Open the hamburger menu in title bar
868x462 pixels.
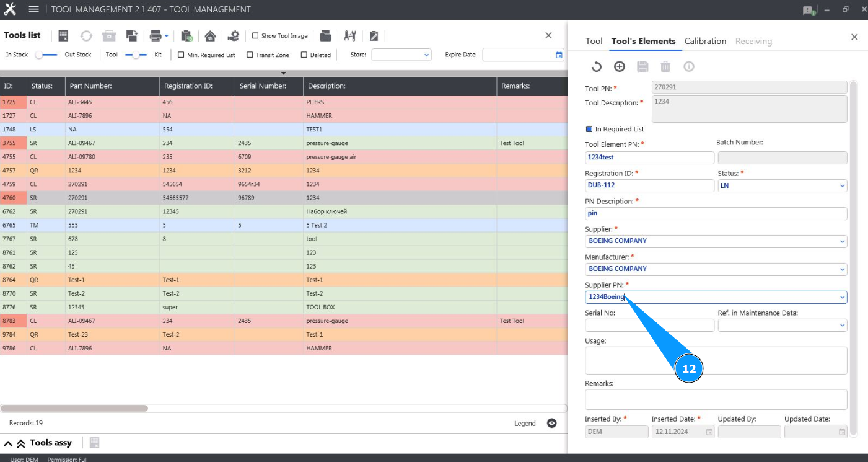(x=34, y=9)
